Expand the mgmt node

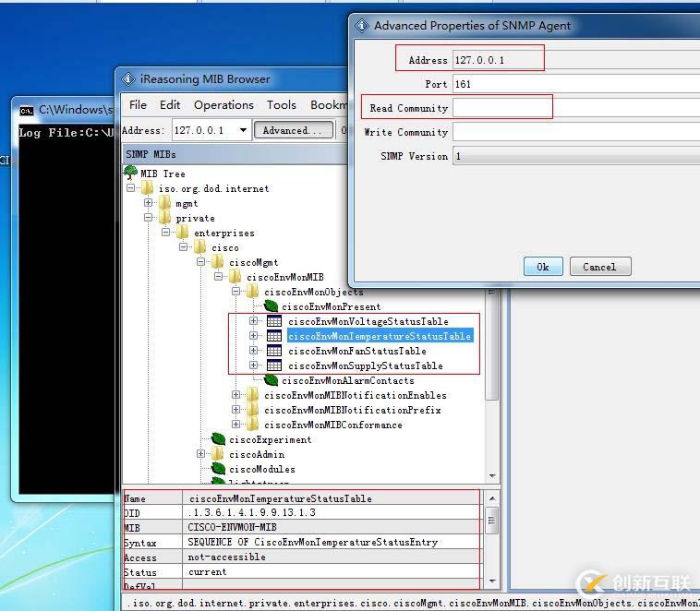pos(148,203)
